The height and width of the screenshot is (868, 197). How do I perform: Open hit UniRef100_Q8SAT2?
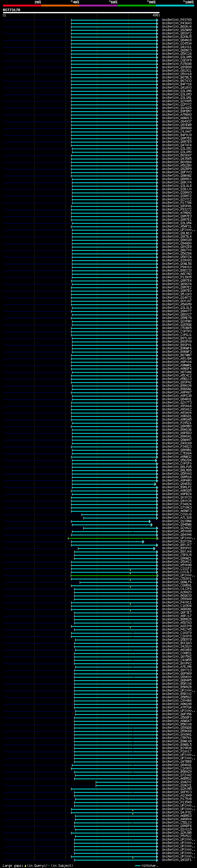pyautogui.click(x=176, y=33)
